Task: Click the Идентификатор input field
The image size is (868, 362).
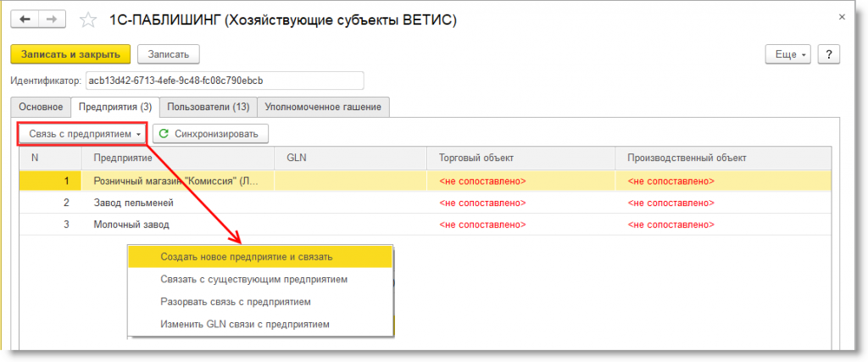Action: click(x=224, y=81)
